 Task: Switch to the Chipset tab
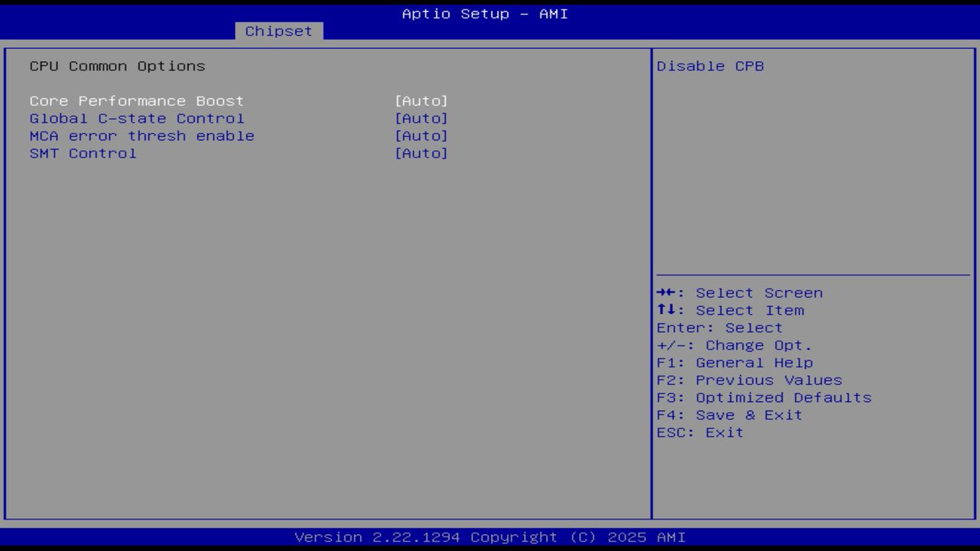point(279,31)
